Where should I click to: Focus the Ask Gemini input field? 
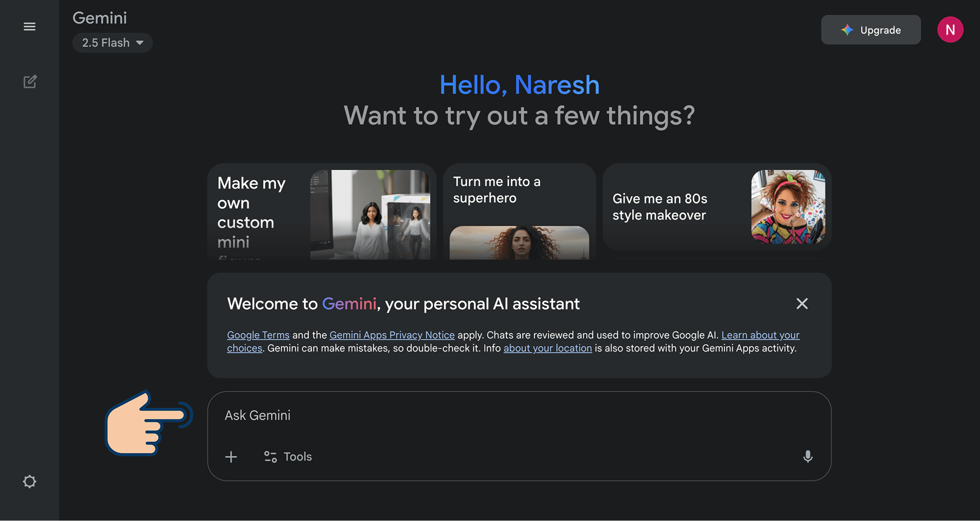pos(519,415)
